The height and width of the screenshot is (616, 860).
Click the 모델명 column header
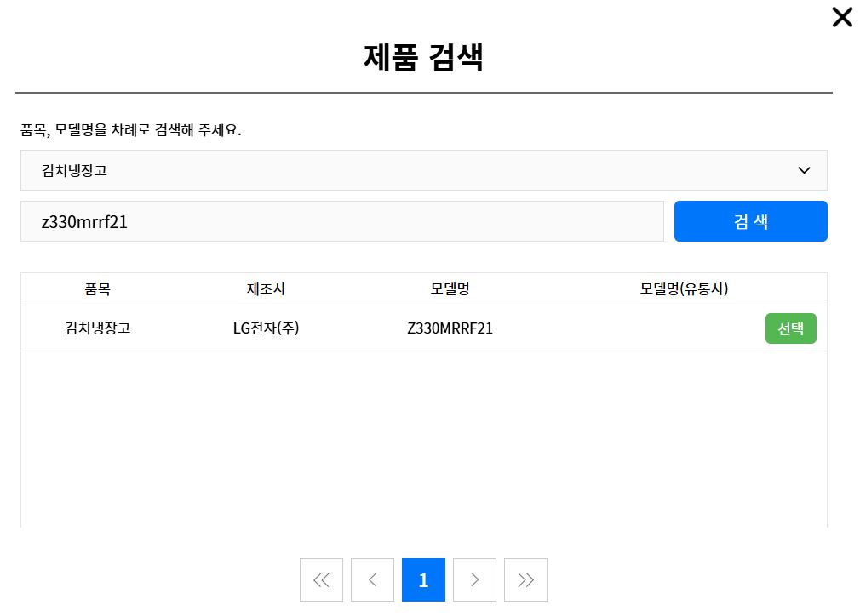coord(450,289)
